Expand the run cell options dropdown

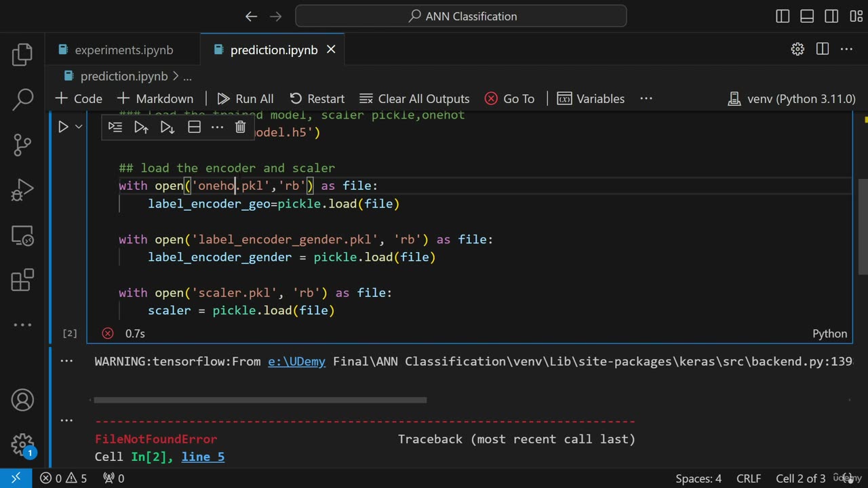point(79,127)
